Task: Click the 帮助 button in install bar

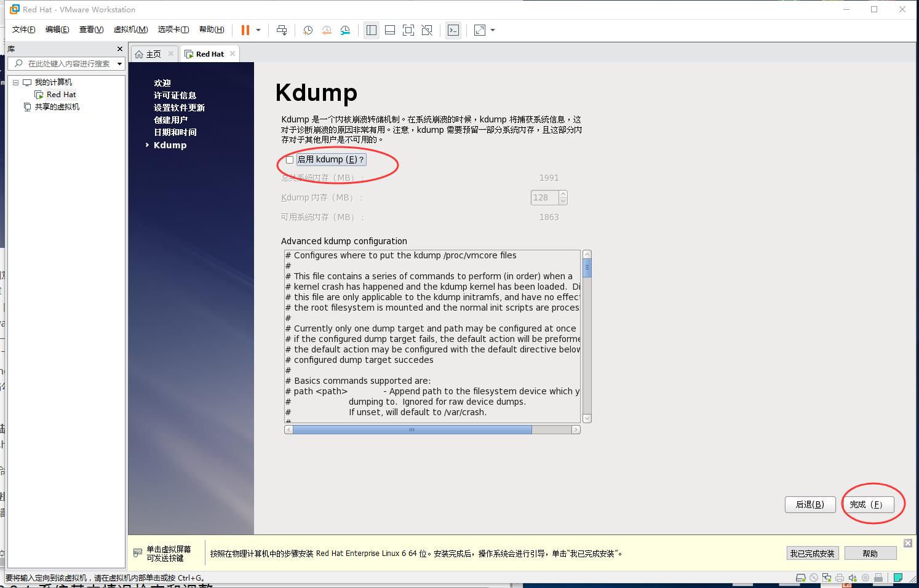Action: pyautogui.click(x=870, y=554)
